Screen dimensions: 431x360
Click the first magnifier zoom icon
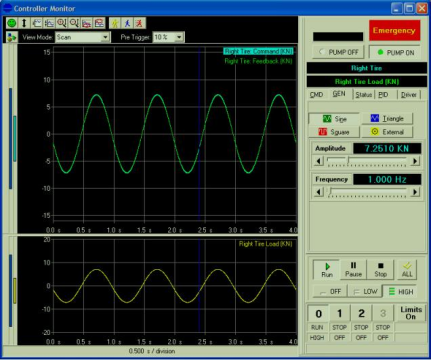tap(61, 23)
